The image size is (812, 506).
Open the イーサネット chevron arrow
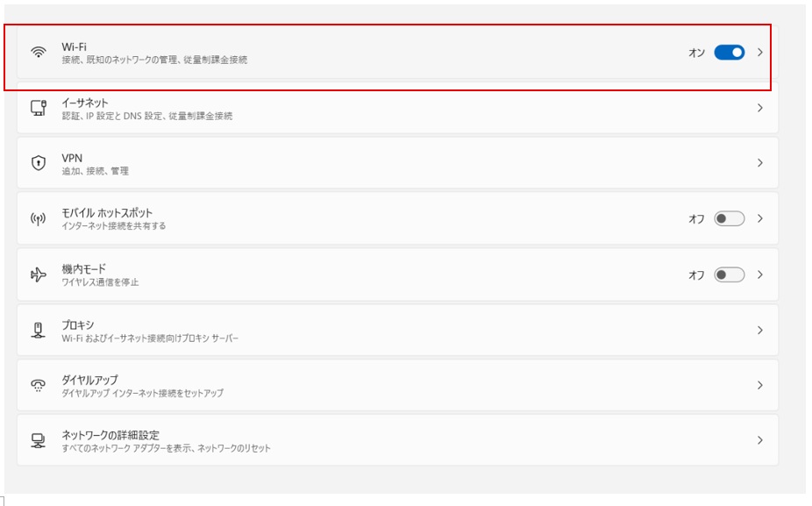point(759,108)
